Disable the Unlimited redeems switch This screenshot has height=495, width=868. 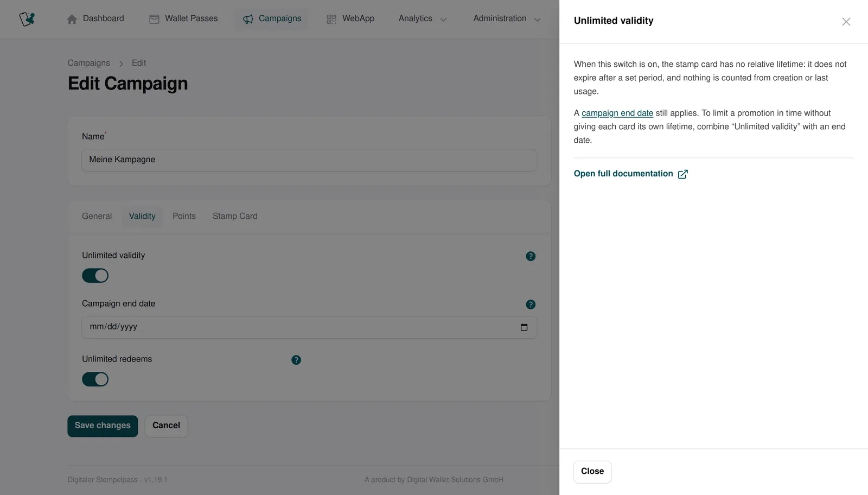tap(95, 379)
